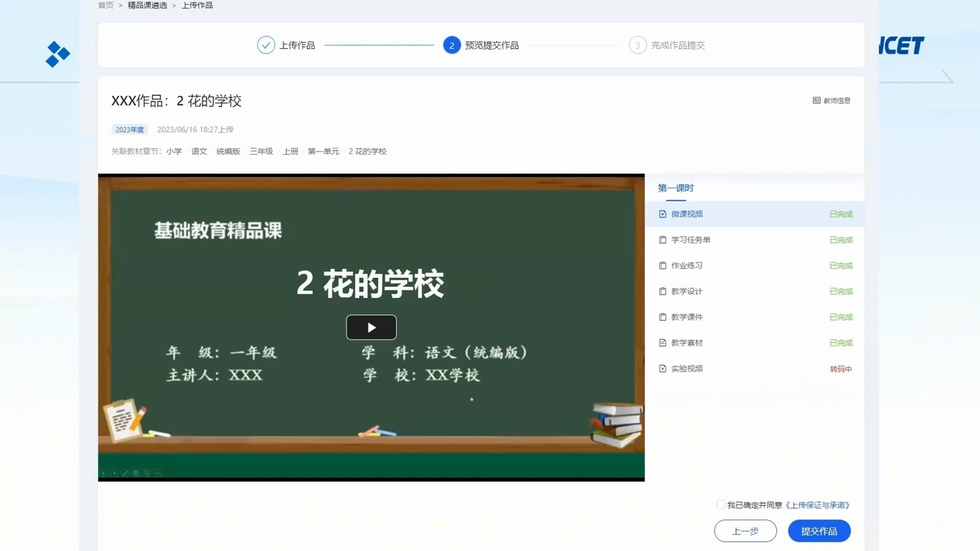The width and height of the screenshot is (980, 551).
Task: Open the 实验视频 item
Action: [x=755, y=368]
